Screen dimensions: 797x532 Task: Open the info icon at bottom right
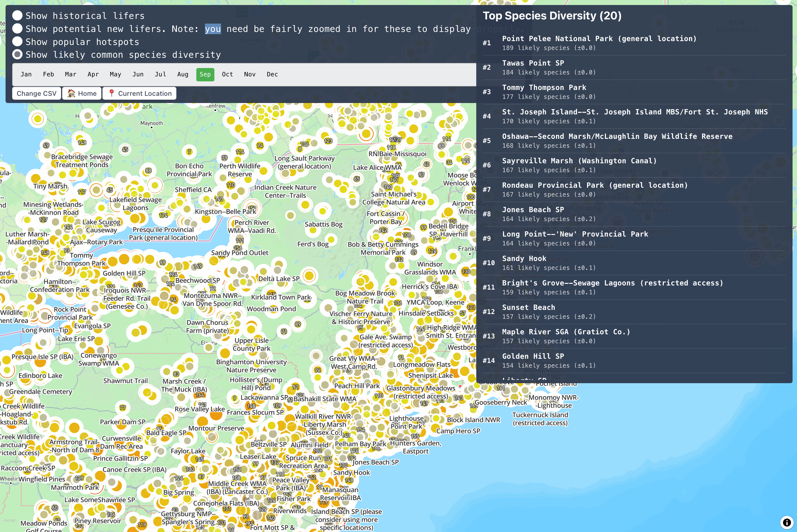point(787,522)
